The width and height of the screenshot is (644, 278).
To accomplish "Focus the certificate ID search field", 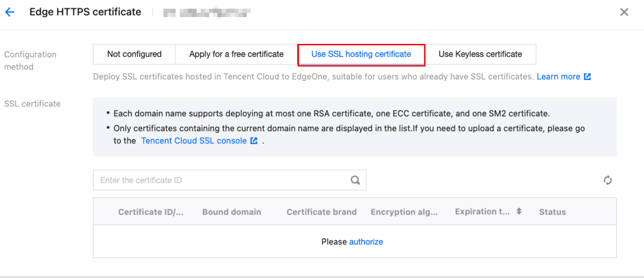I will point(223,180).
